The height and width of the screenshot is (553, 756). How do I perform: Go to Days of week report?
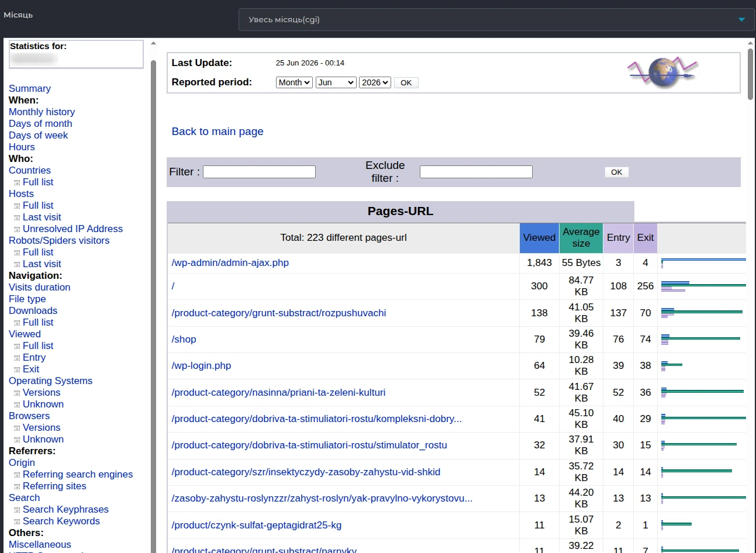[x=38, y=135]
